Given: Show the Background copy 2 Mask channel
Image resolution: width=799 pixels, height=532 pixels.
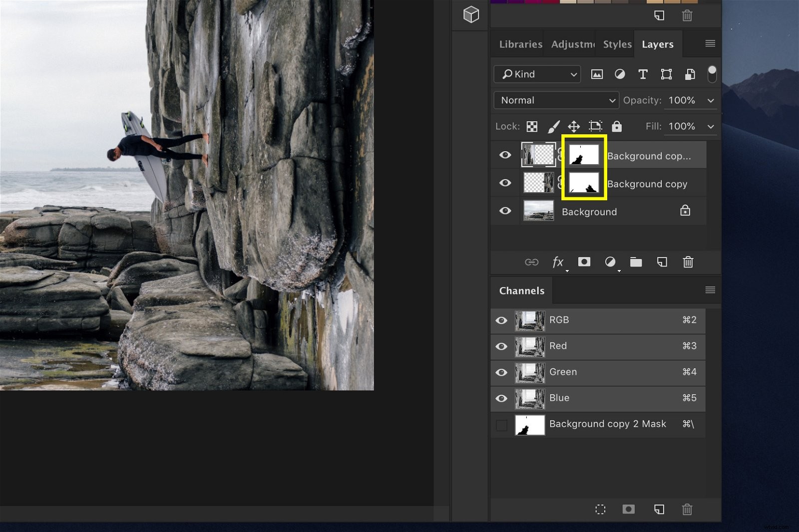Looking at the screenshot, I should [x=501, y=424].
